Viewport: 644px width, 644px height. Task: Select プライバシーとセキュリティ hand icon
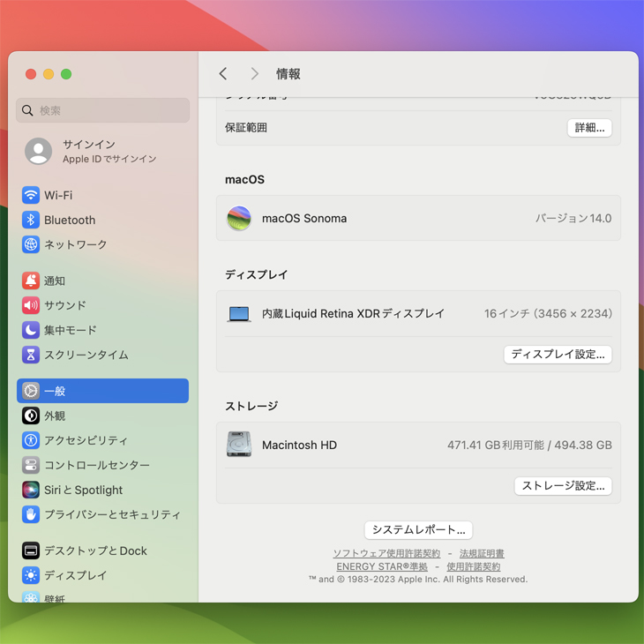tap(31, 514)
